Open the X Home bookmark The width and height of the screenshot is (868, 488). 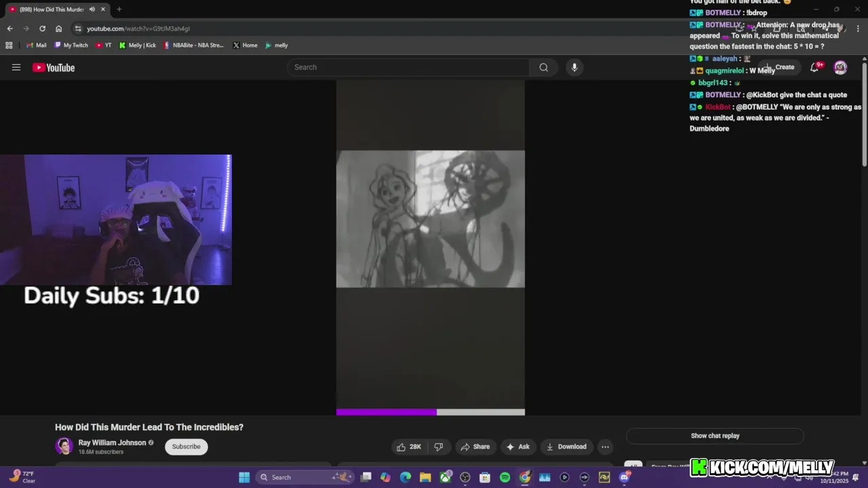coord(245,45)
